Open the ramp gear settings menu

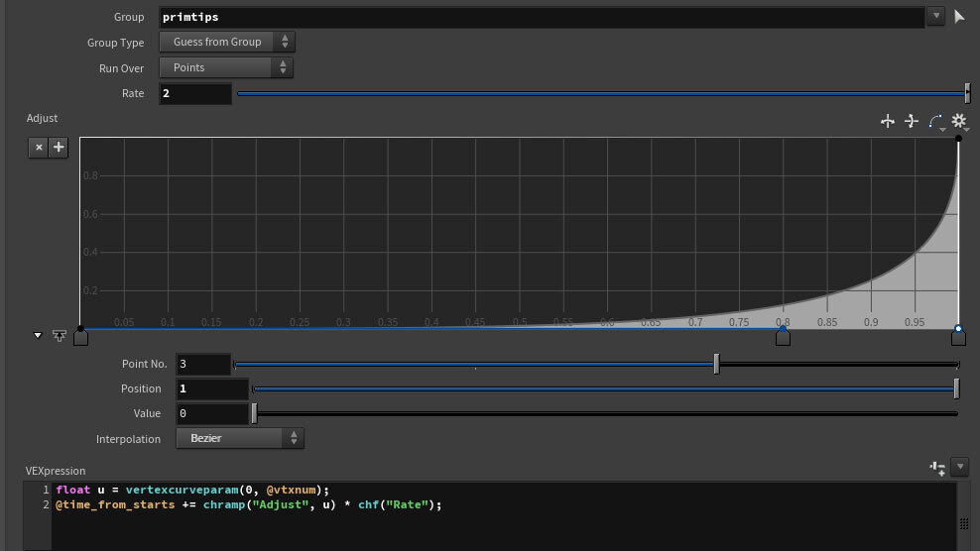click(x=959, y=121)
